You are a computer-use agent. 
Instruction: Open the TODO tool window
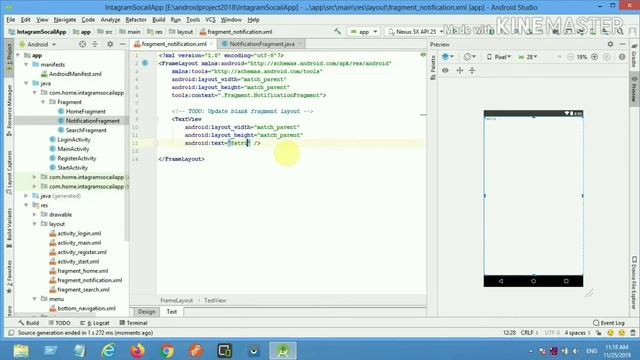click(x=60, y=323)
